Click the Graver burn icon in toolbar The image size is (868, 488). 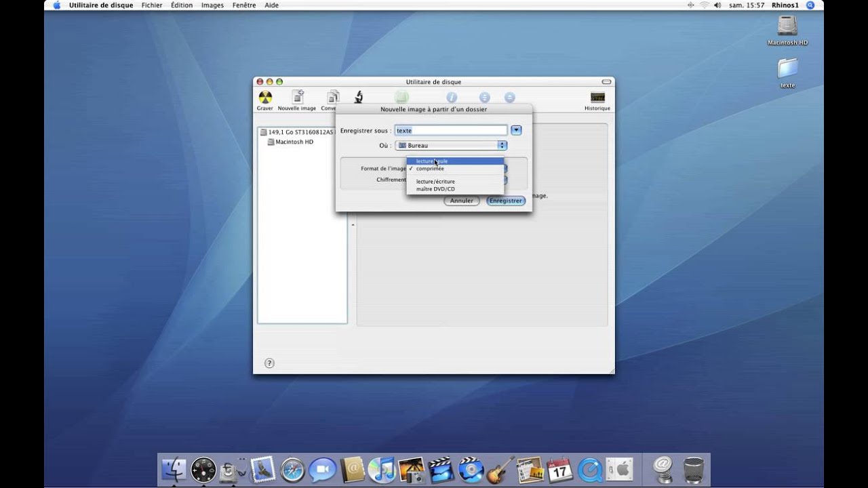pyautogui.click(x=265, y=98)
